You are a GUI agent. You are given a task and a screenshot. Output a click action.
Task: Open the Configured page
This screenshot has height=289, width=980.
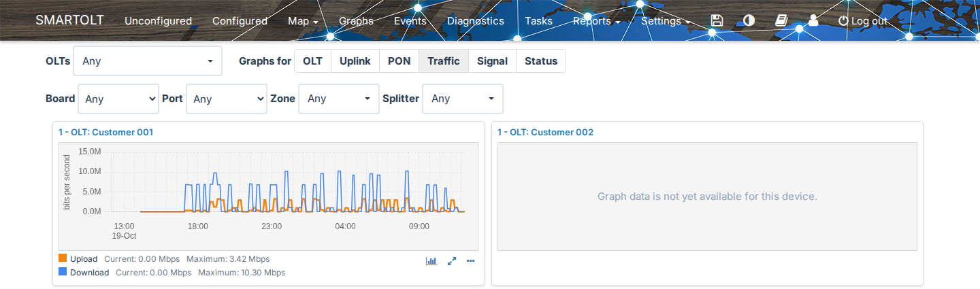point(240,21)
